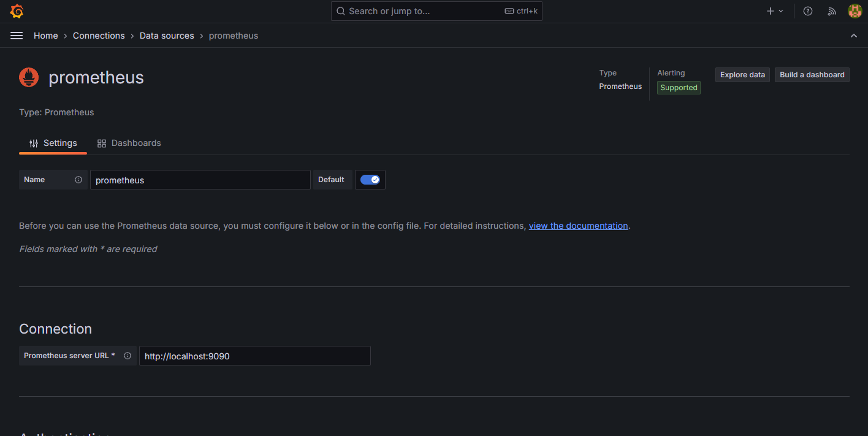Viewport: 868px width, 436px height.
Task: Go to Home breadcrumb
Action: (x=46, y=36)
